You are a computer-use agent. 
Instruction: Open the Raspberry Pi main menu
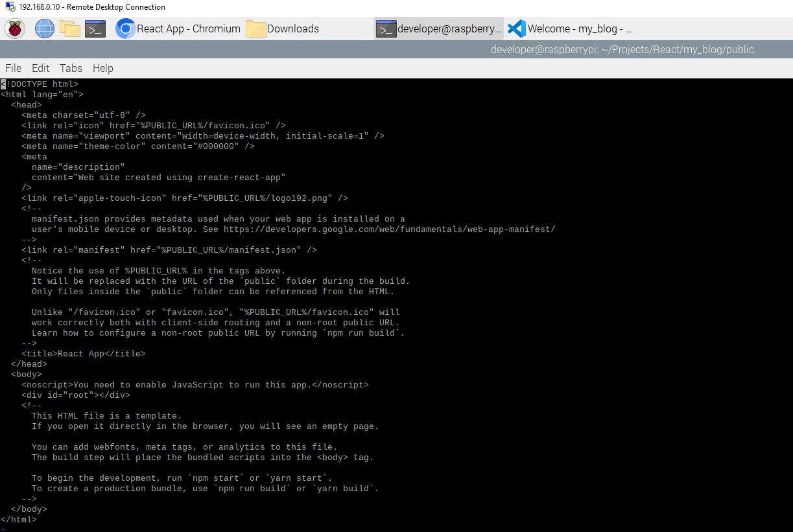15,29
